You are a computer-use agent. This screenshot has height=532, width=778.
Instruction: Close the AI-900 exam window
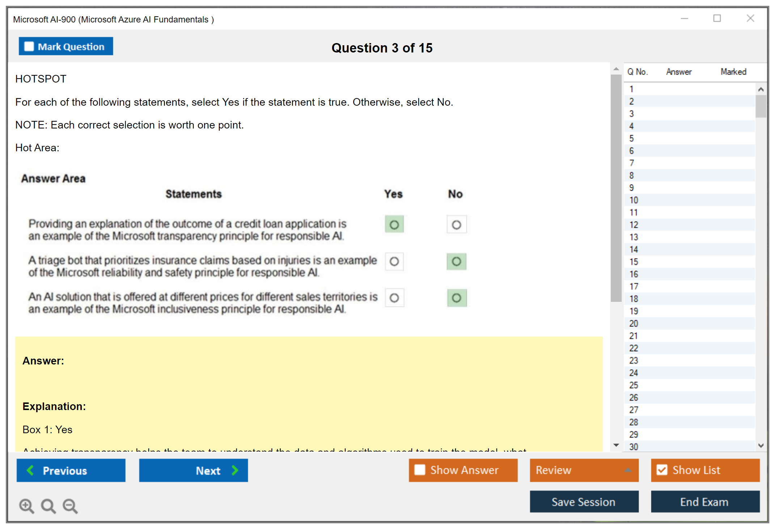(x=750, y=18)
